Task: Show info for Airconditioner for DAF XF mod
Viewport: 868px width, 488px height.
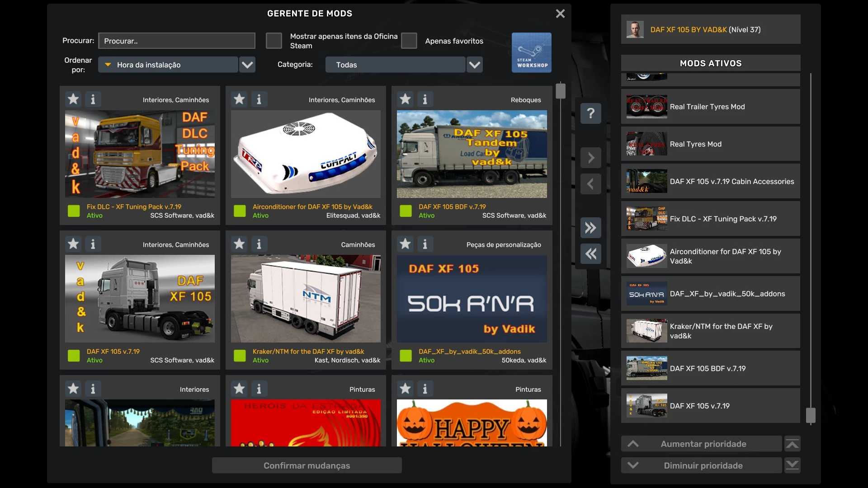Action: click(259, 99)
